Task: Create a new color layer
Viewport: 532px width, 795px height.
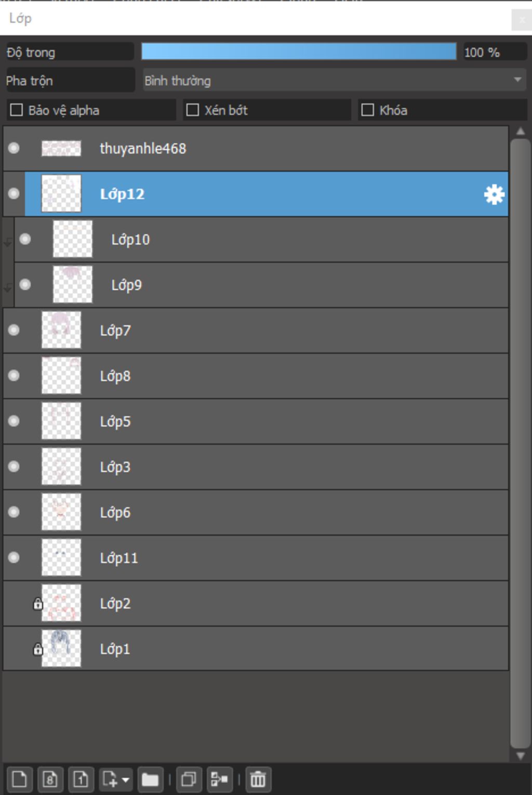Action: tap(19, 779)
